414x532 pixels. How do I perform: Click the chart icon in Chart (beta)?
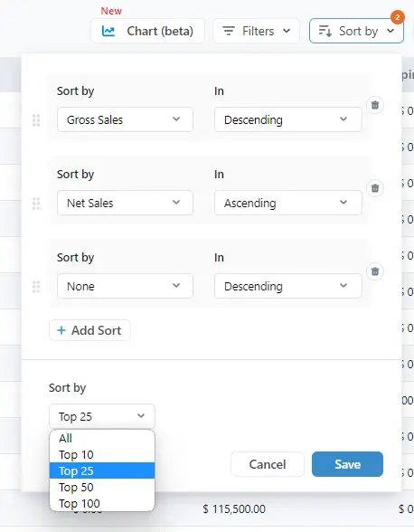(108, 31)
